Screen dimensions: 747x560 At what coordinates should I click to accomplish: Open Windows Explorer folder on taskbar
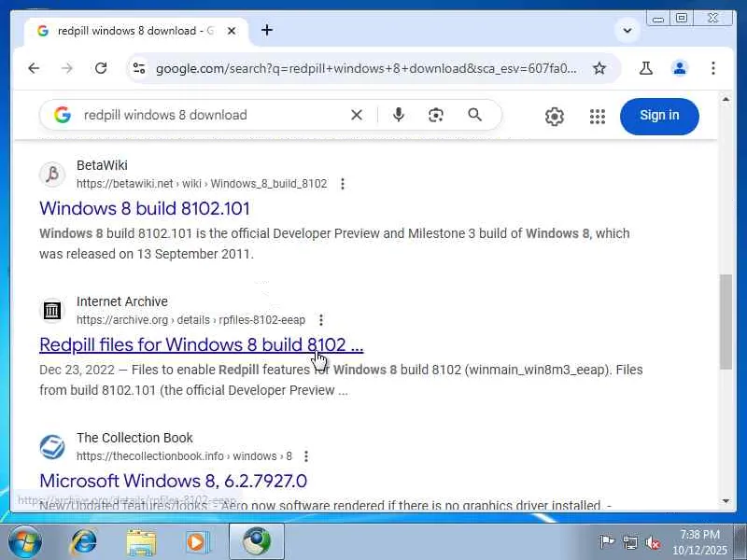pos(141,542)
